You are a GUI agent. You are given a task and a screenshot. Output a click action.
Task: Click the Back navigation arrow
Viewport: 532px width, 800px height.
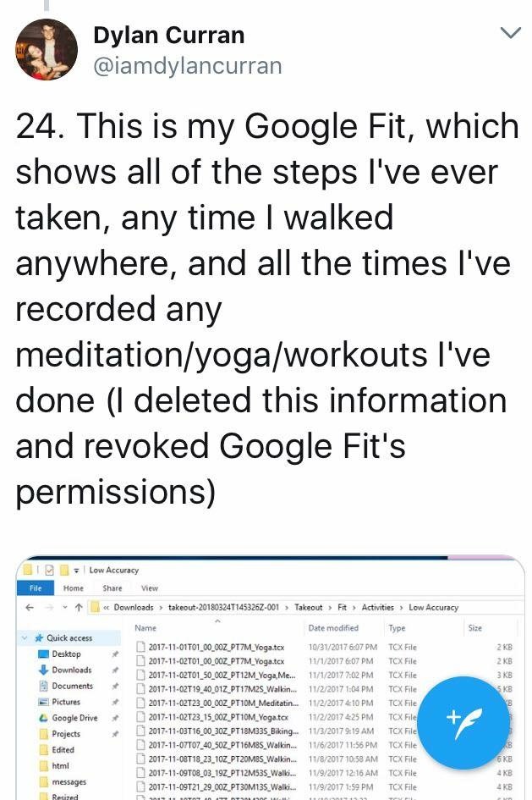(30, 607)
